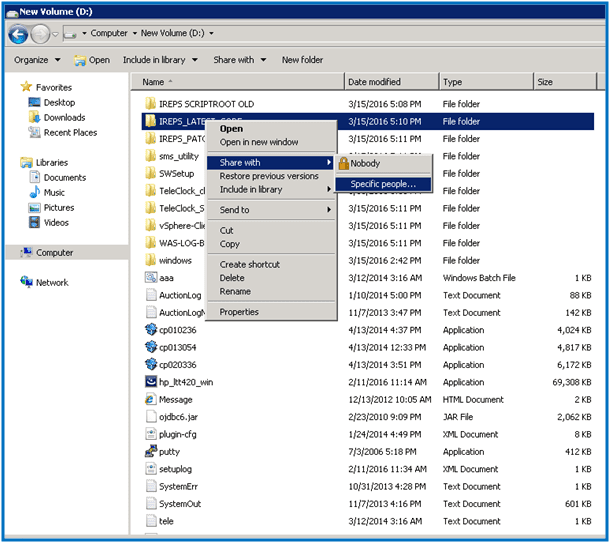Select the cp010236 application icon
The image size is (611, 543).
click(150, 330)
